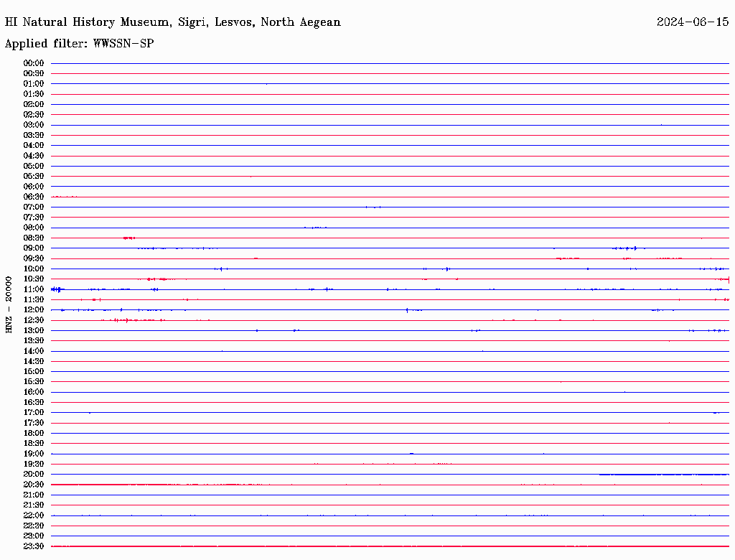
Task: Select the 02:00 time label
Action: coord(34,105)
